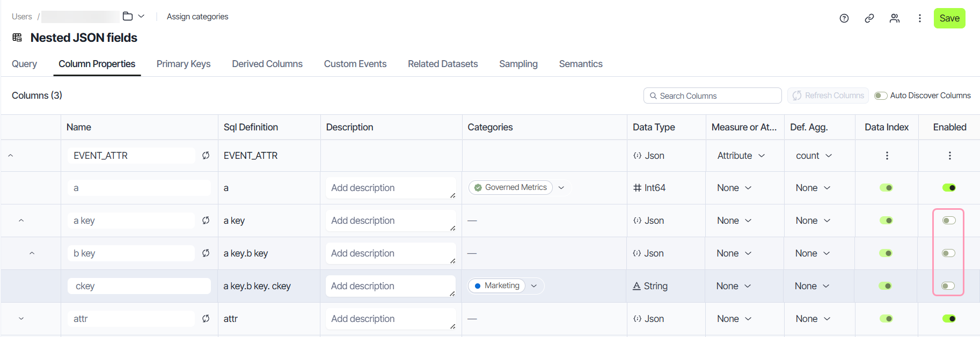Open Data Index three-dot menu in EVENT_ATTR row

(x=887, y=156)
